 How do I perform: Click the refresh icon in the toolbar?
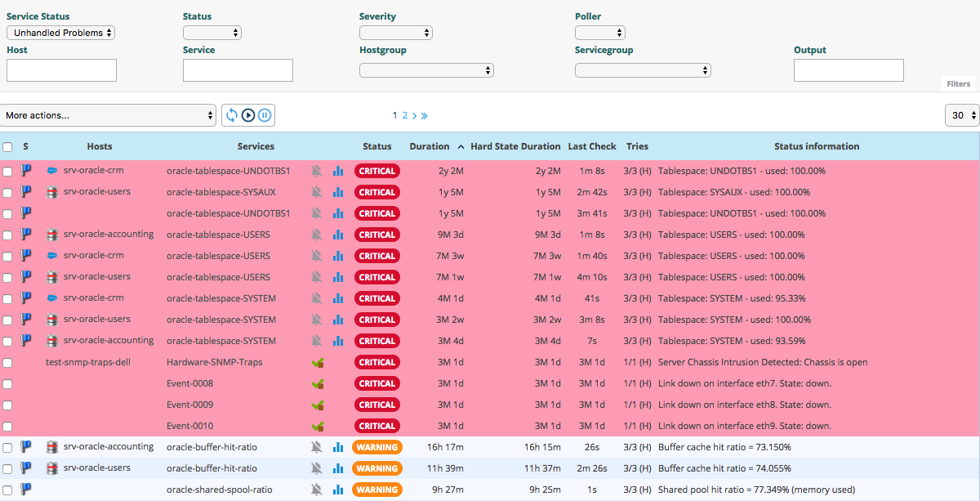tap(232, 115)
